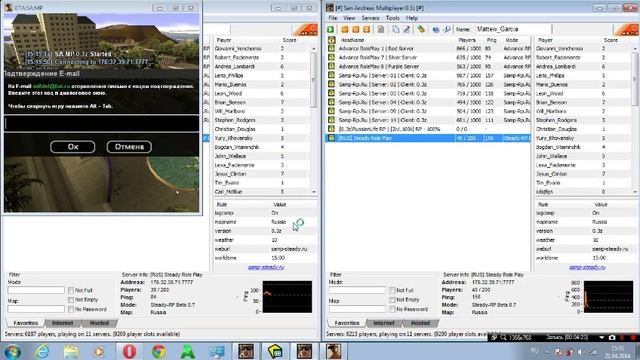Click the gray document toolbar icon

[x=381, y=29]
